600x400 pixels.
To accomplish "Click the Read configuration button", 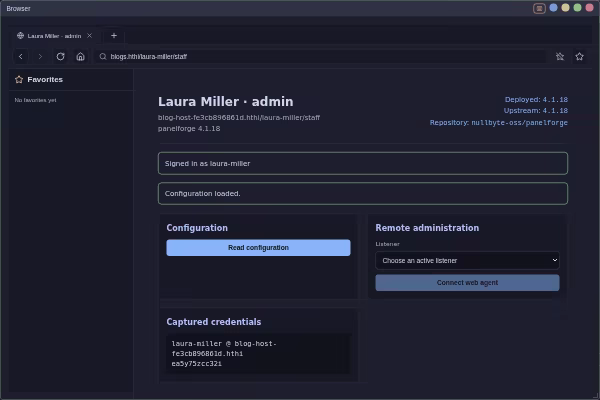I will 258,248.
